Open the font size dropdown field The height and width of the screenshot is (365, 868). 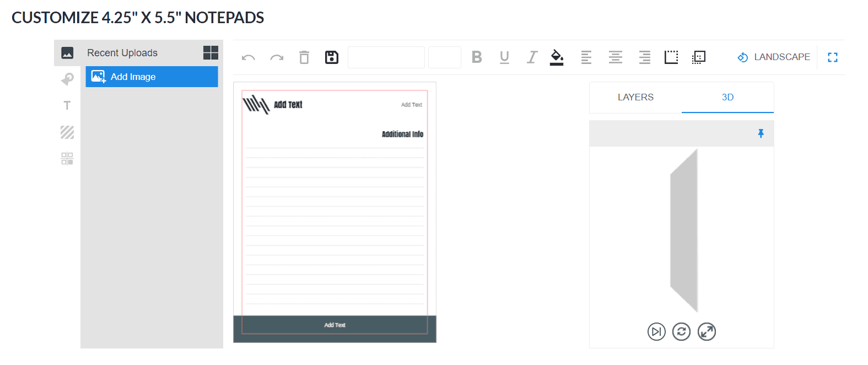[445, 57]
